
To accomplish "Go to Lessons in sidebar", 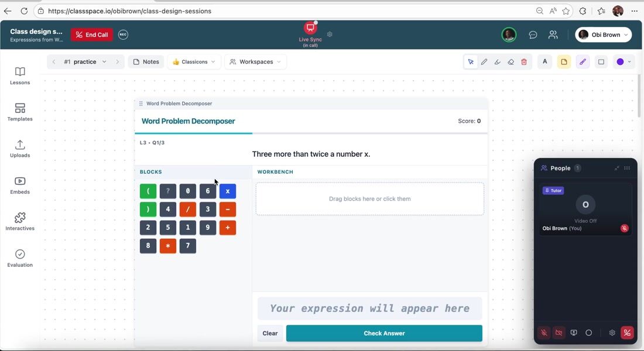I will (20, 76).
